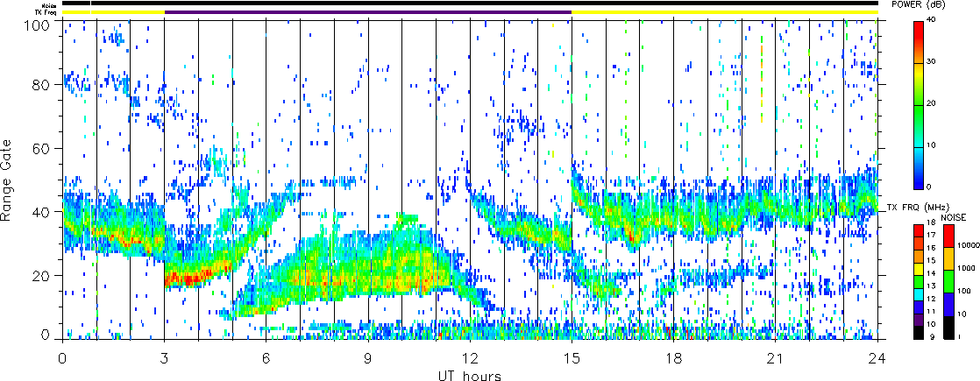Click the yellow TX Freq strip after 15 UT

[x=725, y=12]
